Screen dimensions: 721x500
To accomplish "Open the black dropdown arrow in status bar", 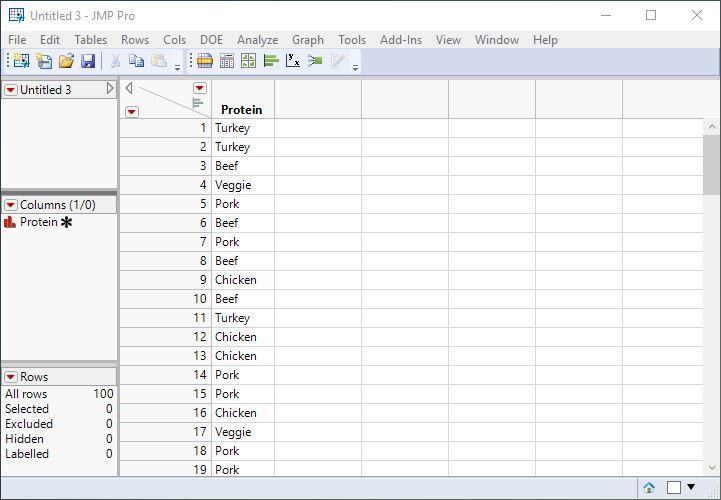I will click(x=691, y=487).
